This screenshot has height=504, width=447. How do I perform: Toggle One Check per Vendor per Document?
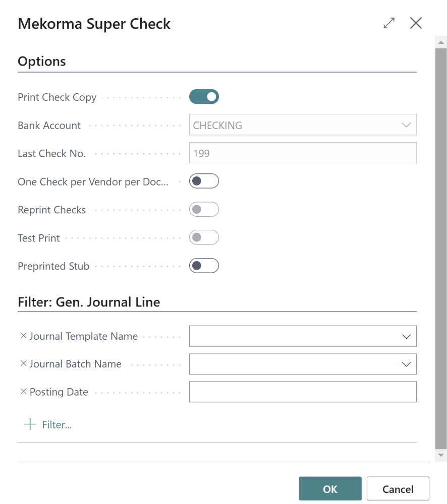coord(204,180)
